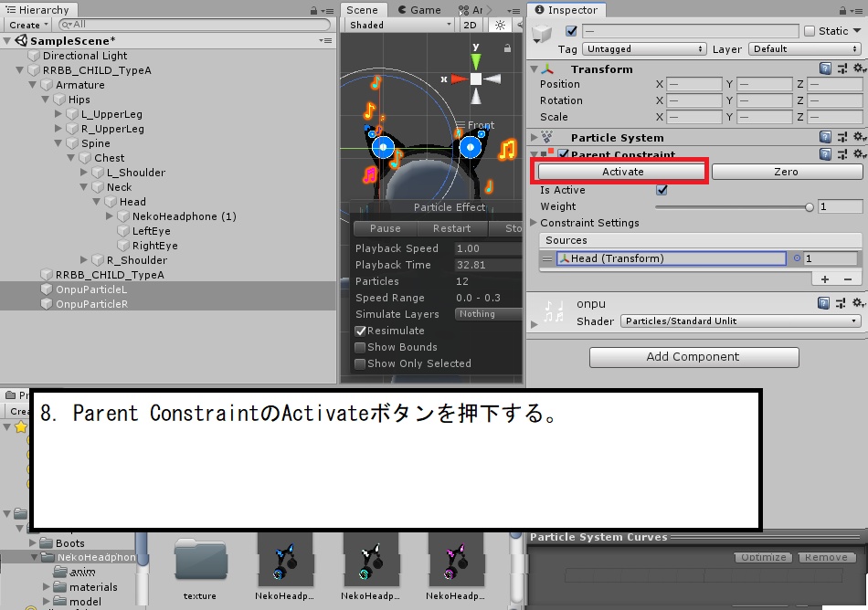Open Parent Constraint gear settings

point(859,154)
